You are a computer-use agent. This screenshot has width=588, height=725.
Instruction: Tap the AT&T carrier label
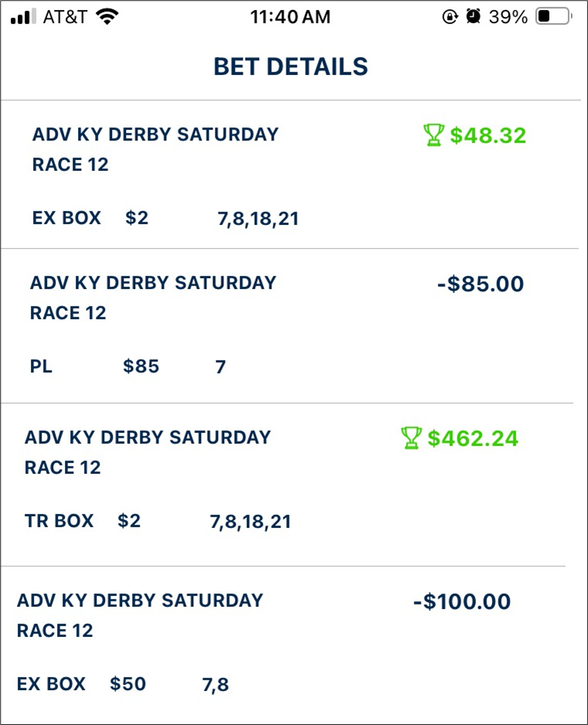tap(65, 17)
